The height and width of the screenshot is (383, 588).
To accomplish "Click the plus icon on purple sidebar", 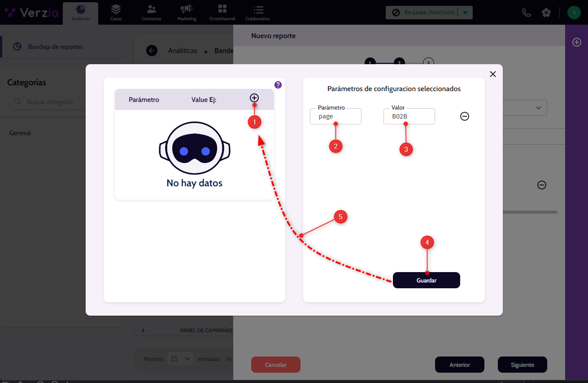I will point(577,42).
